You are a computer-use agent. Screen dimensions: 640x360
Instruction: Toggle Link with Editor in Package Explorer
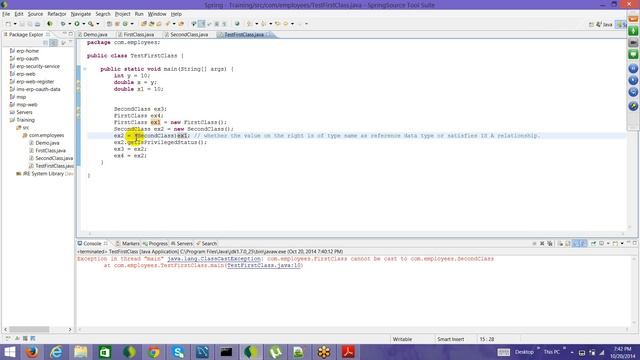click(53, 43)
